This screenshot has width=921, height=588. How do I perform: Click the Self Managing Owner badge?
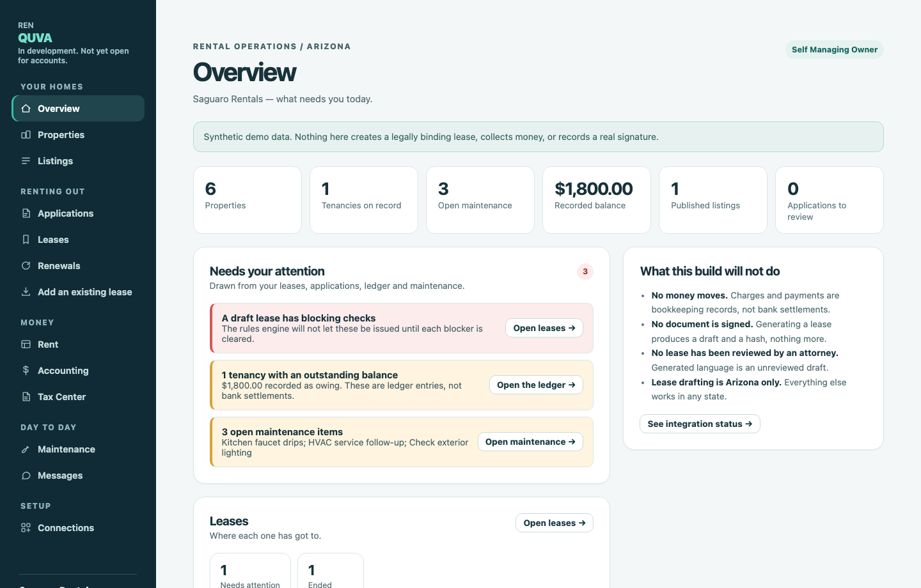[835, 49]
